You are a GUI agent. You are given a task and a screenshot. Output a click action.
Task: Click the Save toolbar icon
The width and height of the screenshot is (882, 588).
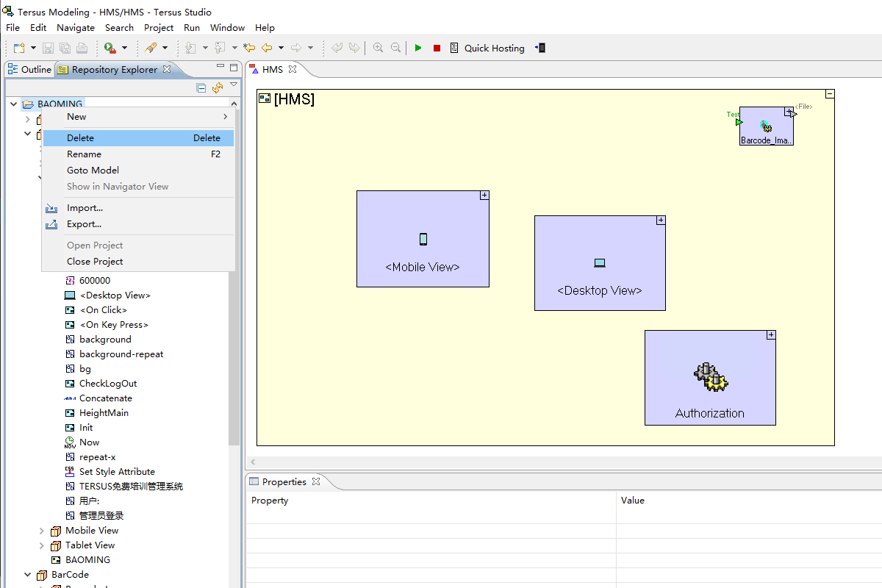pos(48,48)
